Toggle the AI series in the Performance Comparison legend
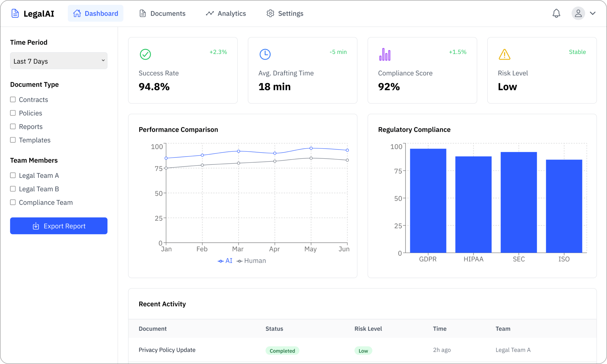Image resolution: width=607 pixels, height=364 pixels. pos(225,261)
